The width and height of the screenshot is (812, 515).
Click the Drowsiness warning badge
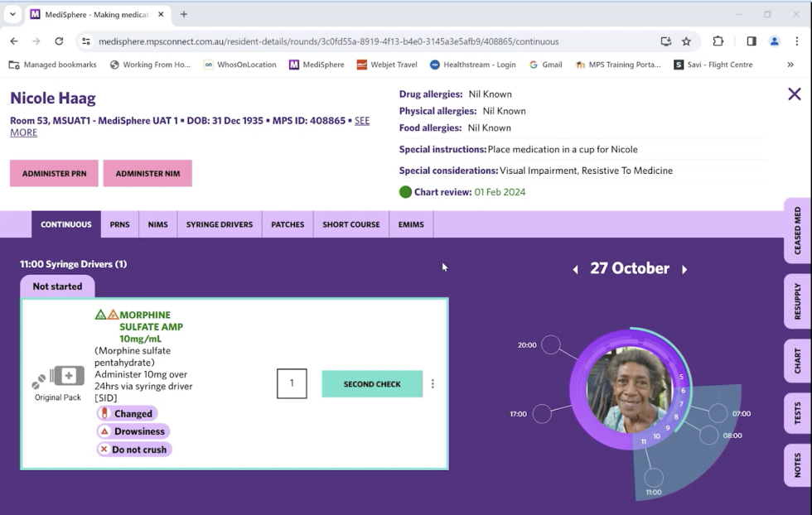[133, 431]
